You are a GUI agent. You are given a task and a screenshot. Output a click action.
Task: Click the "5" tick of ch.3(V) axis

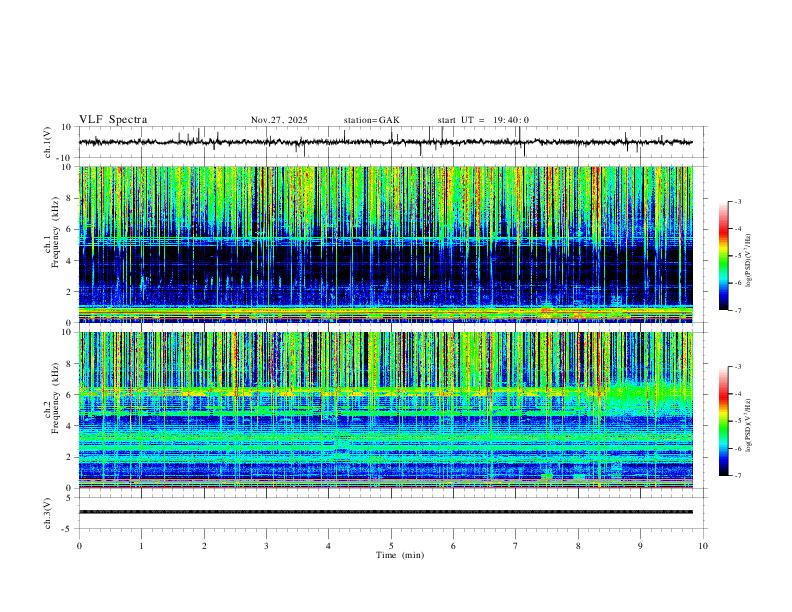pyautogui.click(x=69, y=497)
